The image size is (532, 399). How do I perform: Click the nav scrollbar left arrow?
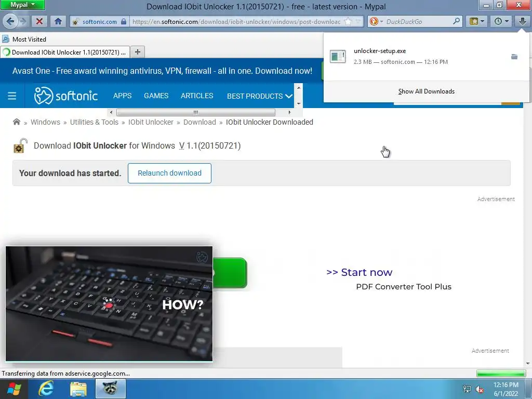111,112
